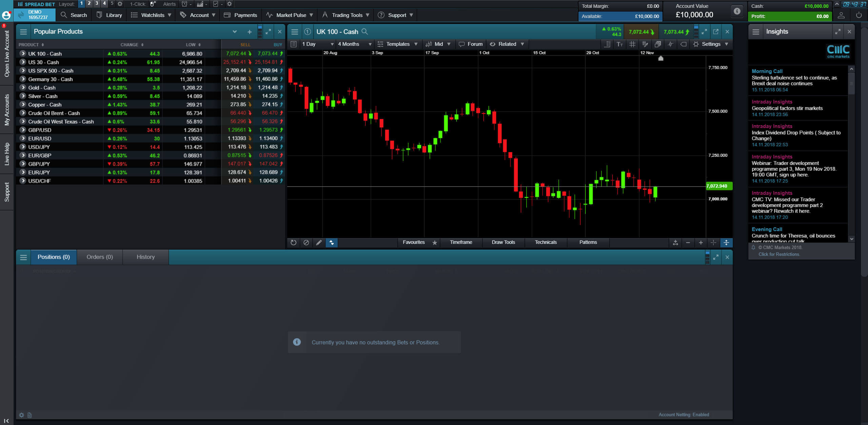Click the price label tag icon on chart toolbar
The height and width of the screenshot is (425, 868).
(683, 44)
